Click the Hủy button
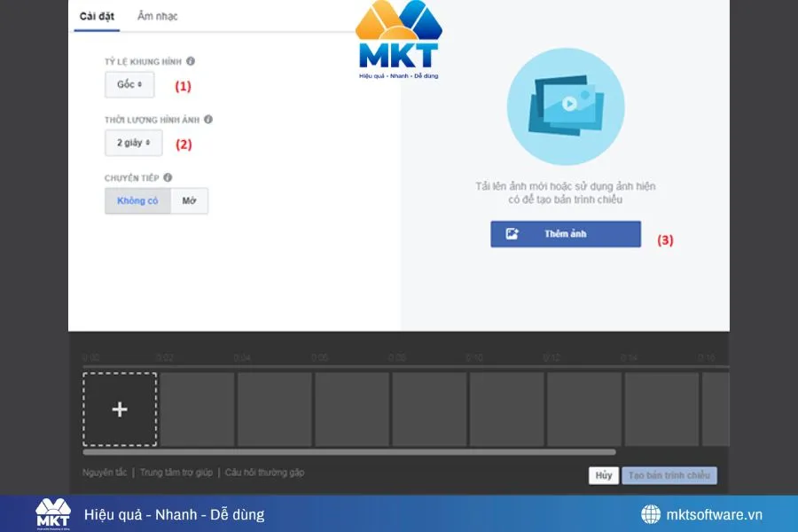 click(x=604, y=474)
